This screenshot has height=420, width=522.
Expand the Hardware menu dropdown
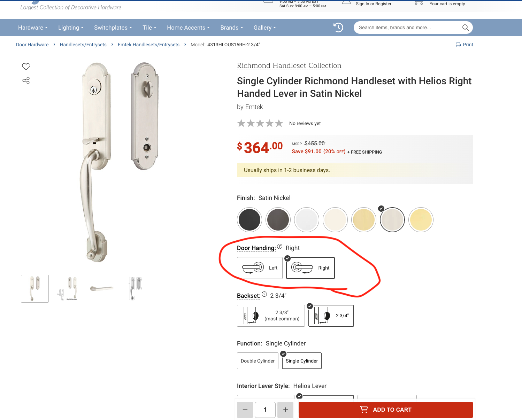[x=33, y=28]
